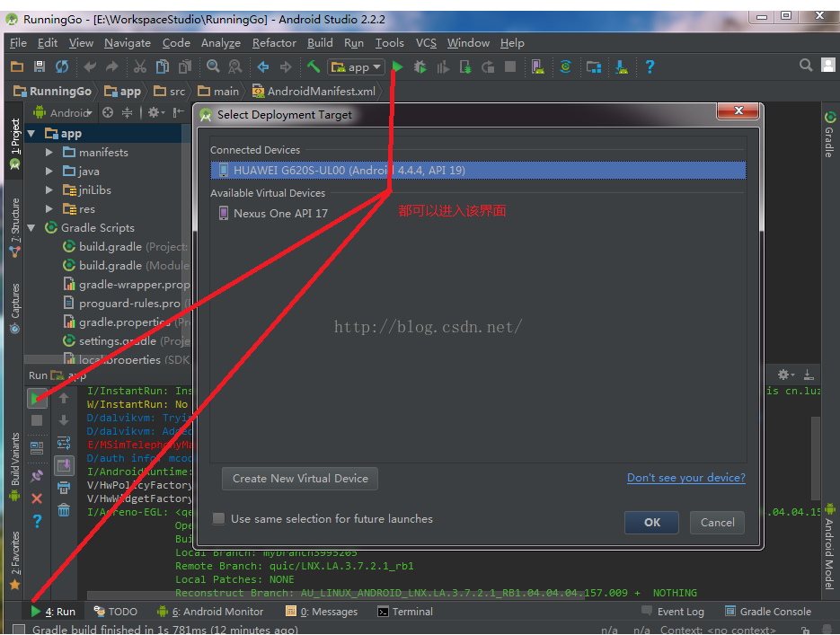
Task: Collapse the Gradle Scripts node
Action: [x=31, y=227]
